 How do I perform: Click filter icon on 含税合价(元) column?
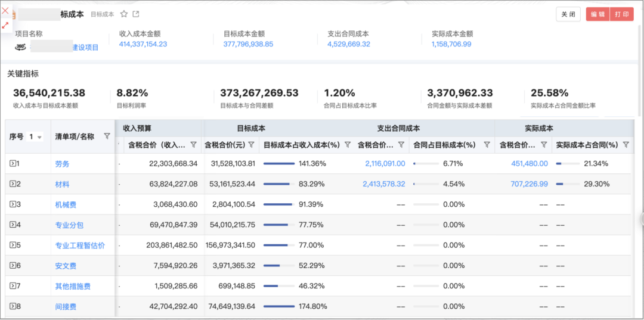pyautogui.click(x=251, y=145)
